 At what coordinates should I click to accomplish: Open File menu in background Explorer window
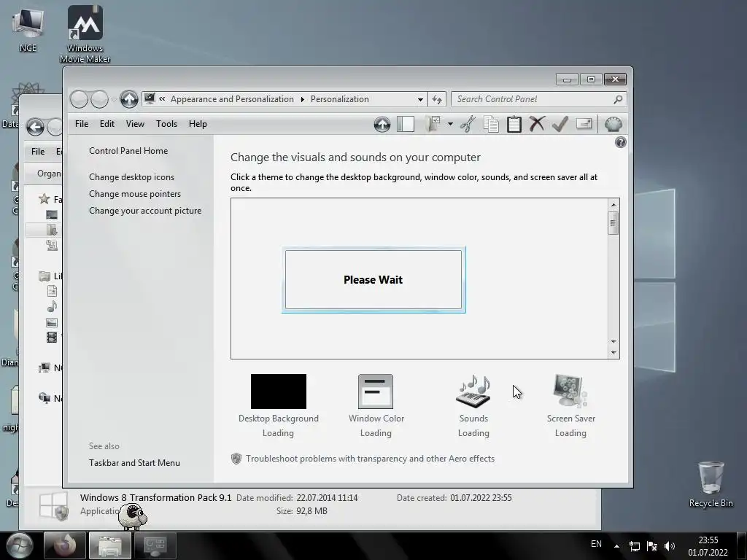click(x=38, y=152)
